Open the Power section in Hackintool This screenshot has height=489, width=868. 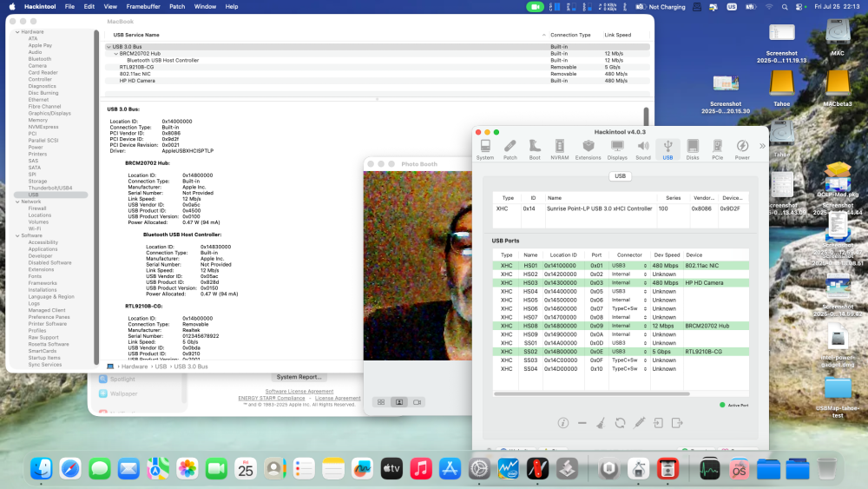coord(742,149)
